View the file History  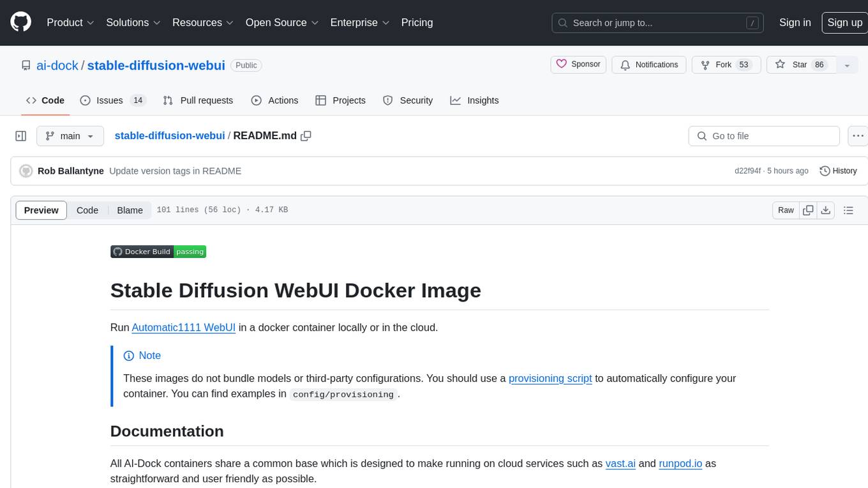tap(838, 171)
